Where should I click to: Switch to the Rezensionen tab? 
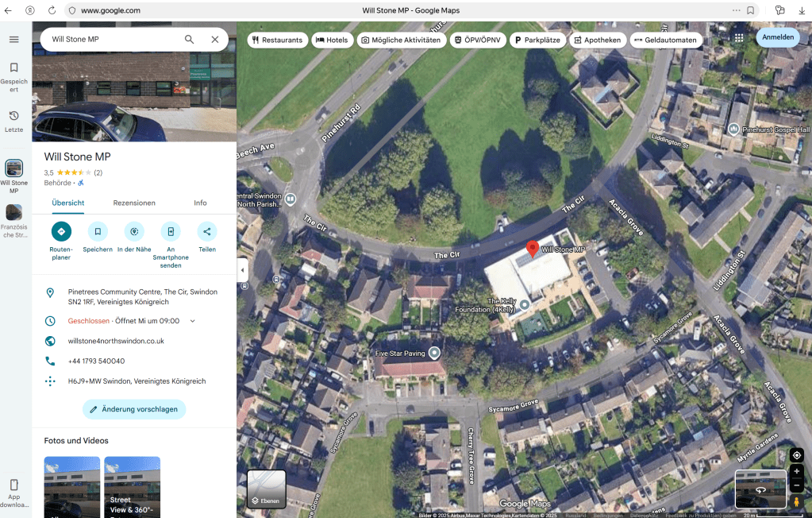pyautogui.click(x=134, y=203)
